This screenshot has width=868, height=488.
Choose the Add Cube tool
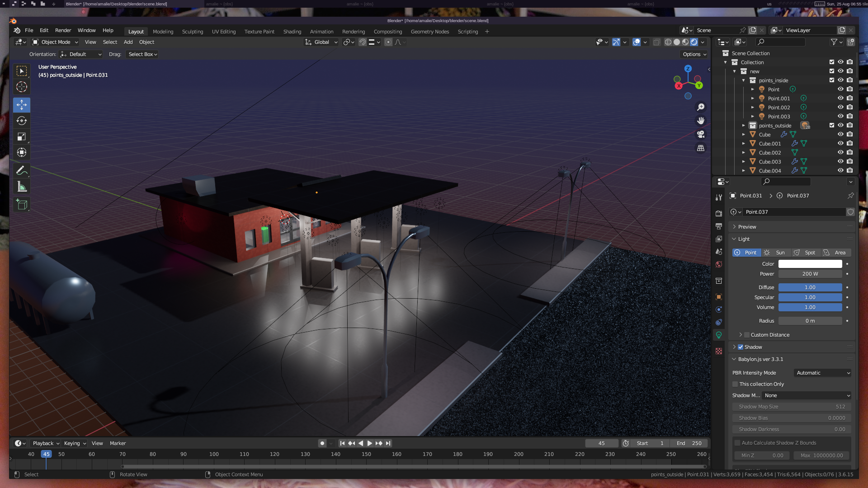(21, 205)
